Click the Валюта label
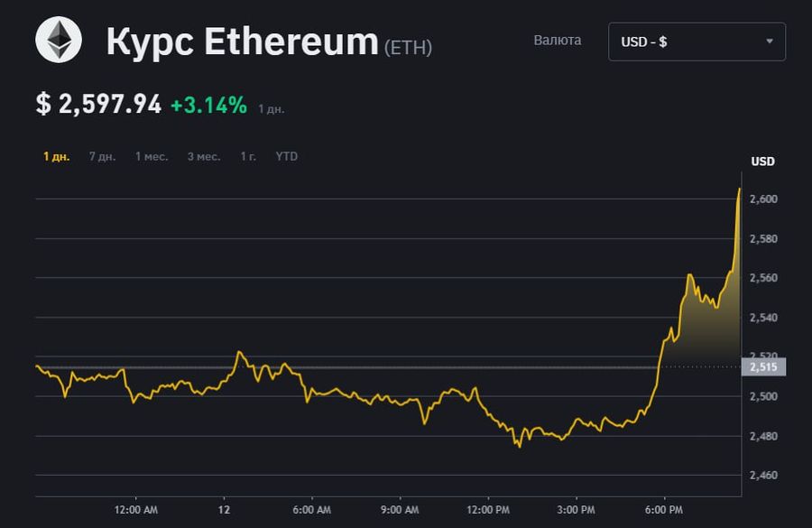 coord(558,41)
